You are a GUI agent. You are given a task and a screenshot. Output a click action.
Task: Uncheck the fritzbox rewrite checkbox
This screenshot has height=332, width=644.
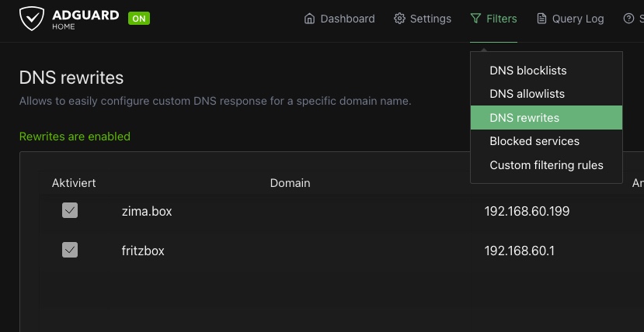pos(70,250)
